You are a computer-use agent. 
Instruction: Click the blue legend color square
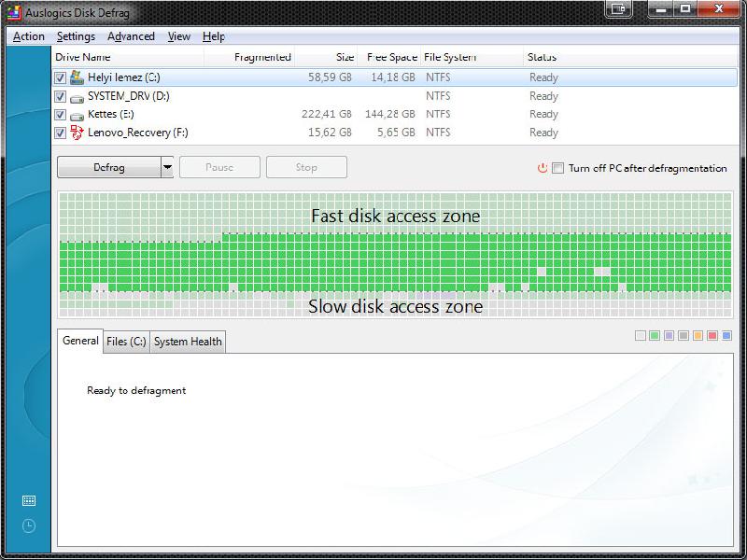(726, 336)
